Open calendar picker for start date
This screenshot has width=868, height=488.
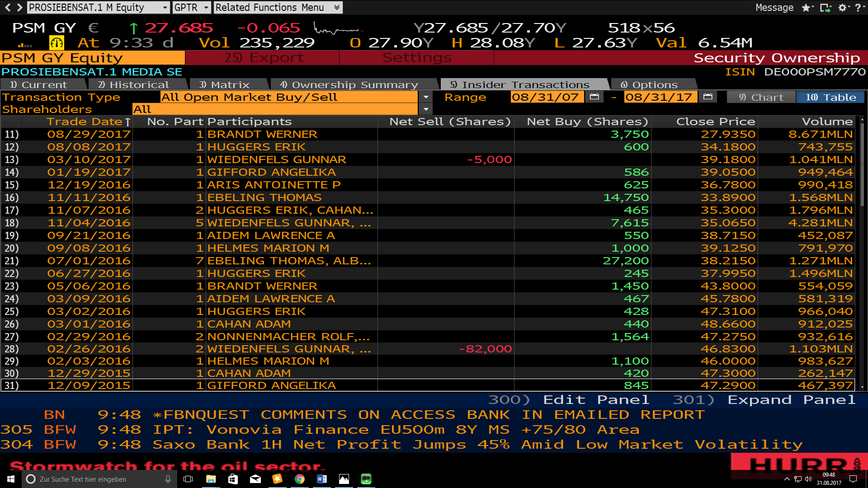(594, 97)
